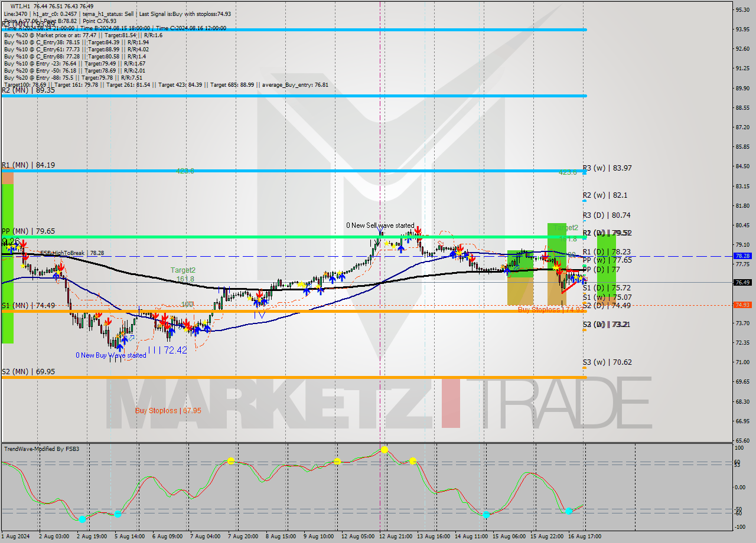Click the 423.6 label near R3 (w)
Image resolution: width=756 pixels, height=543 pixels.
click(567, 172)
